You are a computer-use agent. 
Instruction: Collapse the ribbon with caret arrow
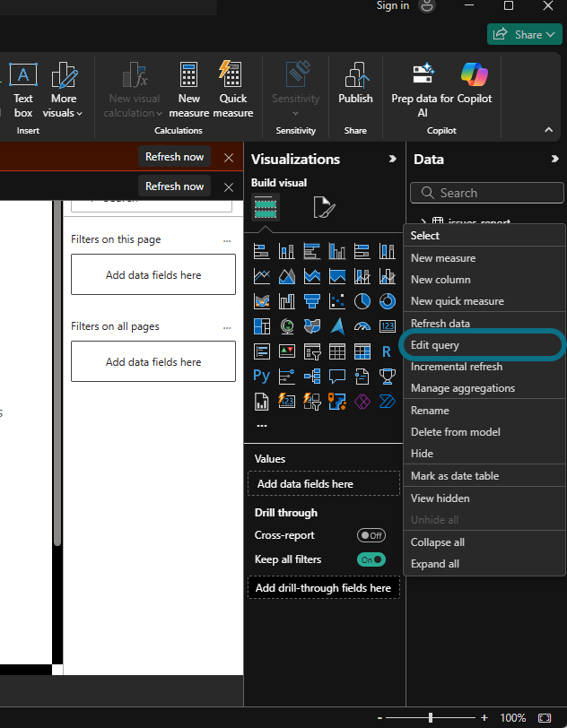pos(549,130)
